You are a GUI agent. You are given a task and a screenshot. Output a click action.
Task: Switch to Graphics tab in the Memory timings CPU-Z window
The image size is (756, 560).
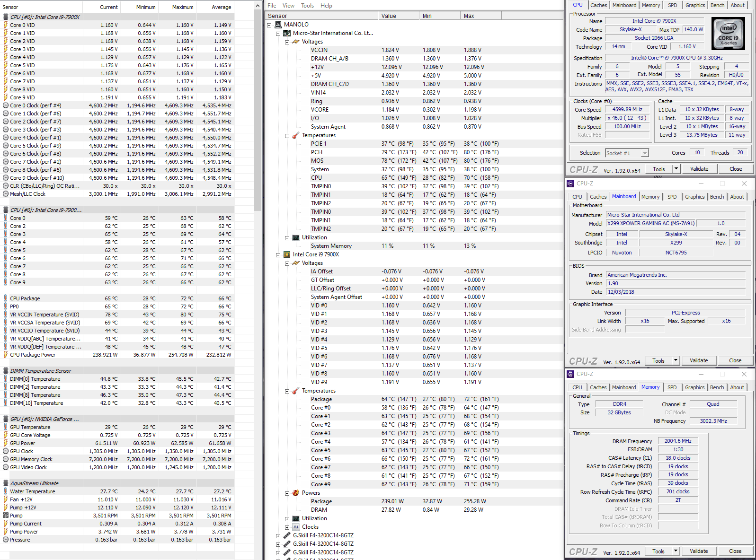pyautogui.click(x=694, y=387)
